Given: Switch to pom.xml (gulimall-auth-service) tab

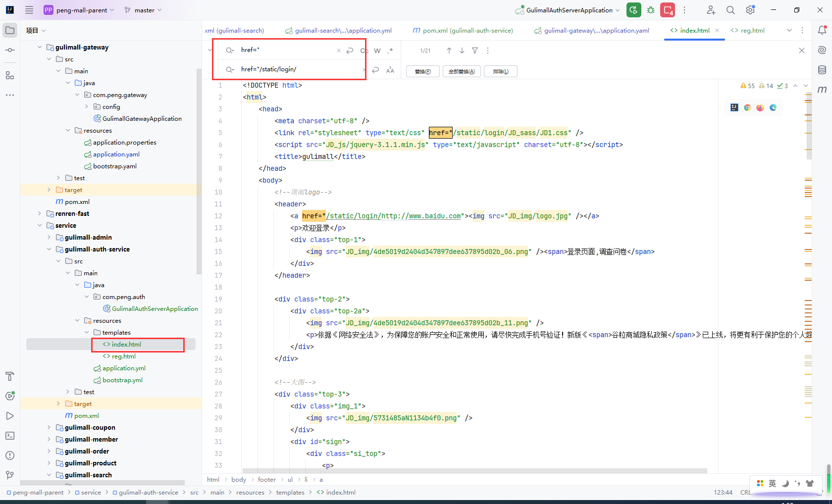Looking at the screenshot, I should point(463,30).
